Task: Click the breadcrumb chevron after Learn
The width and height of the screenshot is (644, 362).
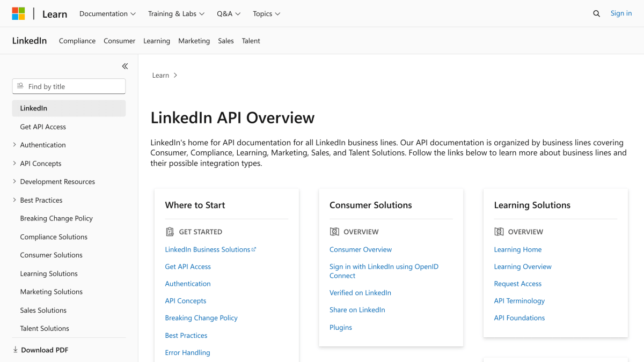Action: tap(175, 76)
